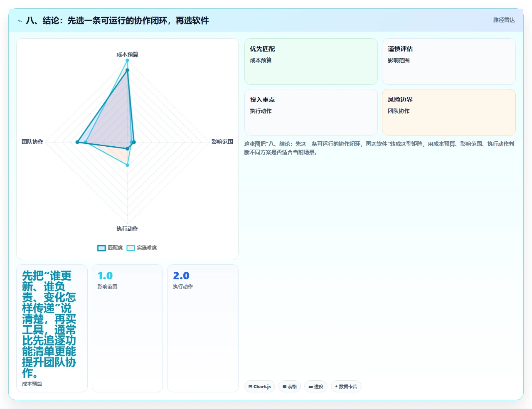Click the topmost radar point on the 成本预算 axis
This screenshot has width=532, height=409.
pos(127,60)
